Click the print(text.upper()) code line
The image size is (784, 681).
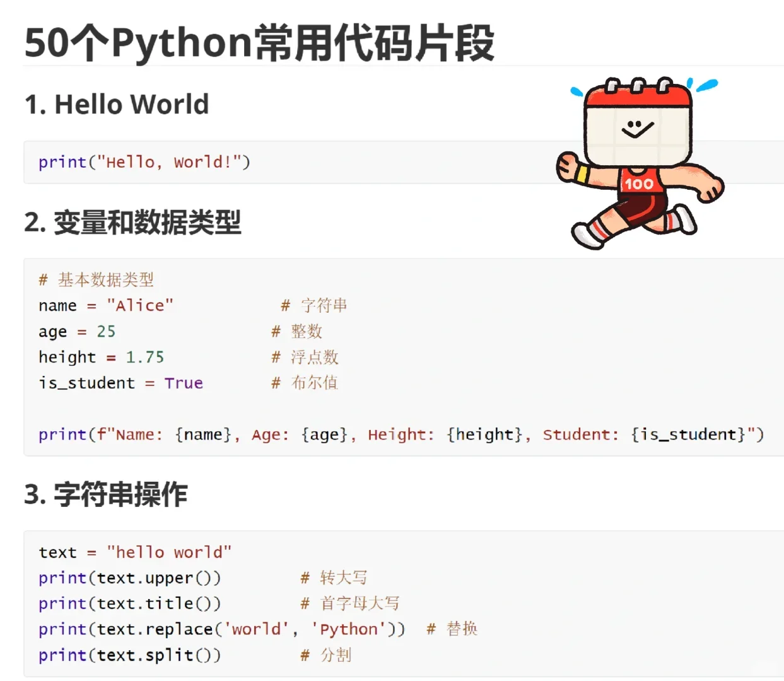click(x=129, y=578)
